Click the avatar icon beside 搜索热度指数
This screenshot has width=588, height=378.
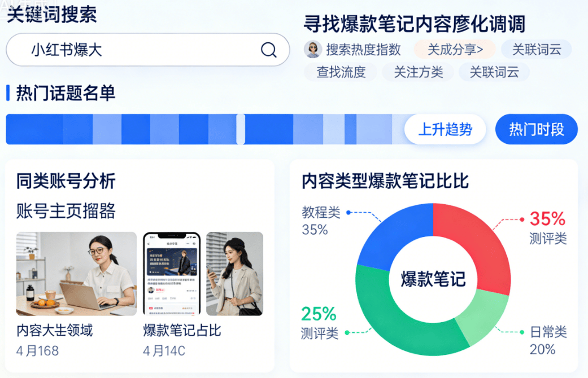(312, 50)
